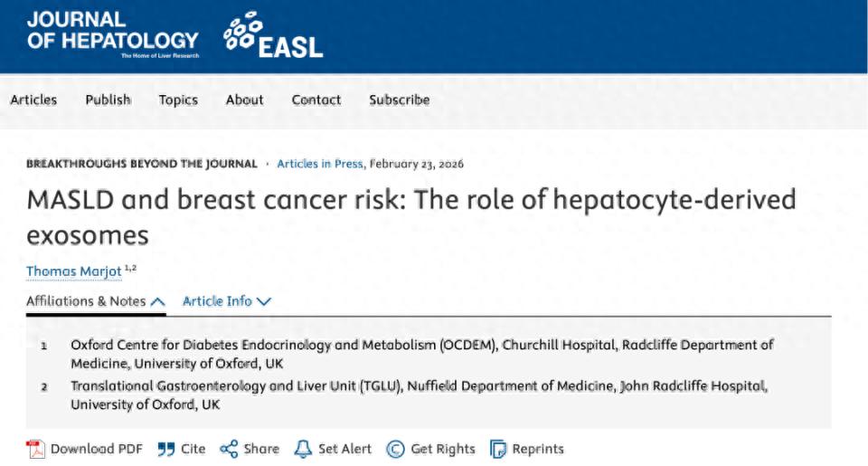Click the Set Alert bell icon
Screen dimensions: 868x466
click(303, 449)
